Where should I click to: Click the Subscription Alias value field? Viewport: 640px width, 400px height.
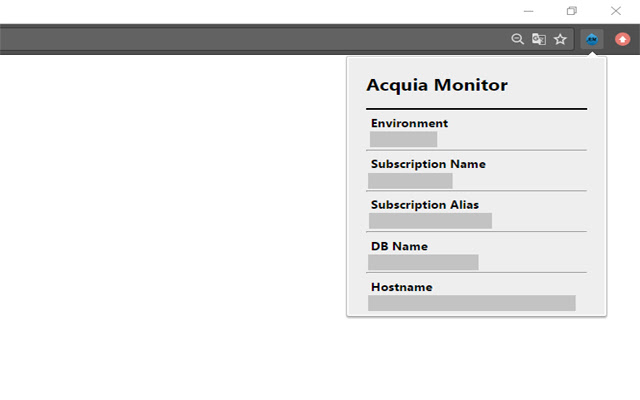click(x=430, y=221)
